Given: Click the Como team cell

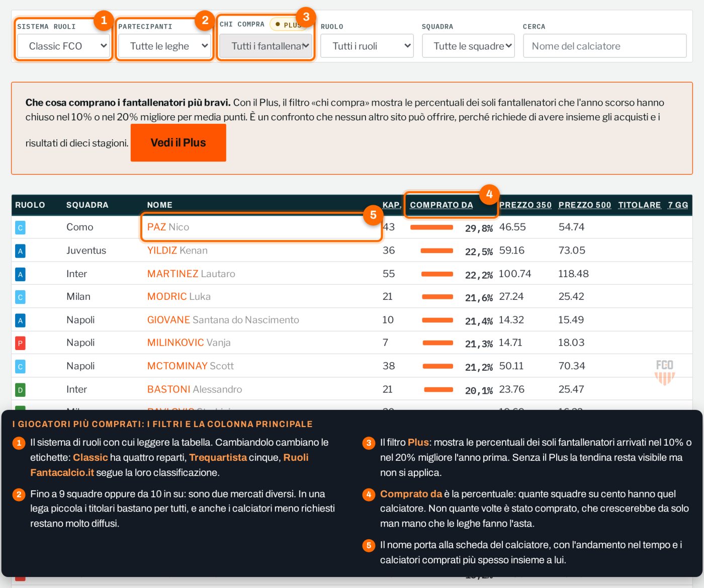Looking at the screenshot, I should pos(80,227).
